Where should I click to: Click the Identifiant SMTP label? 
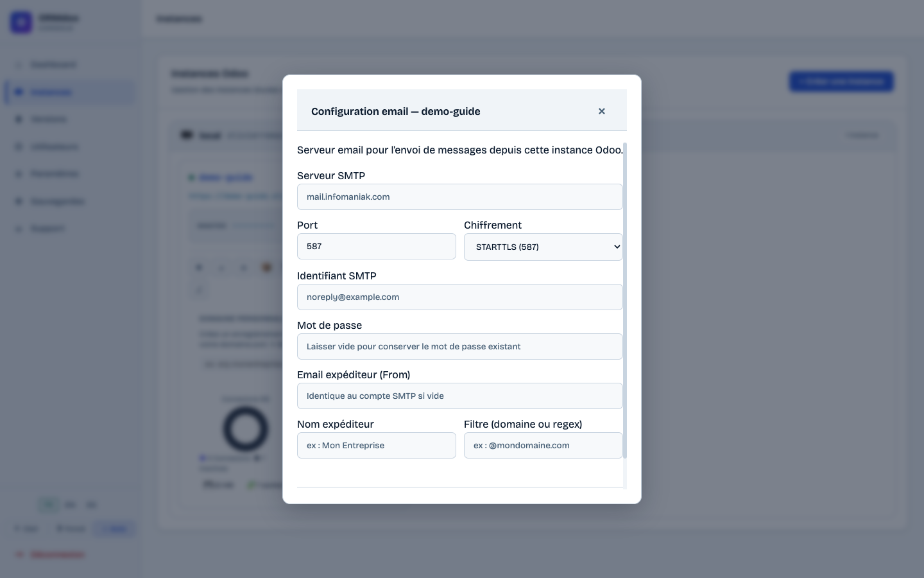337,276
